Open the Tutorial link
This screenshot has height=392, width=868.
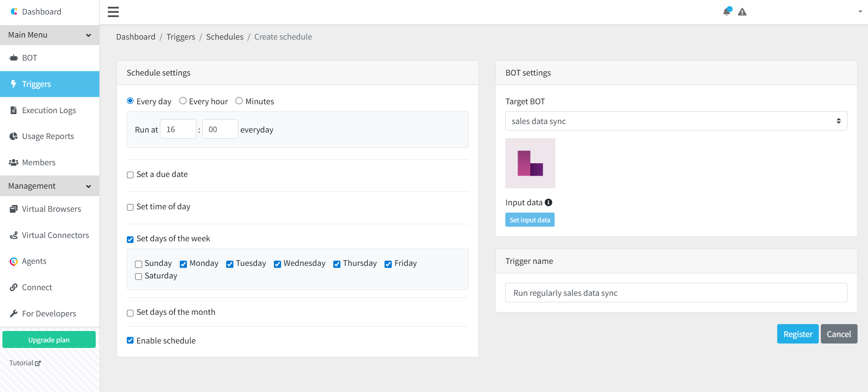click(x=25, y=363)
